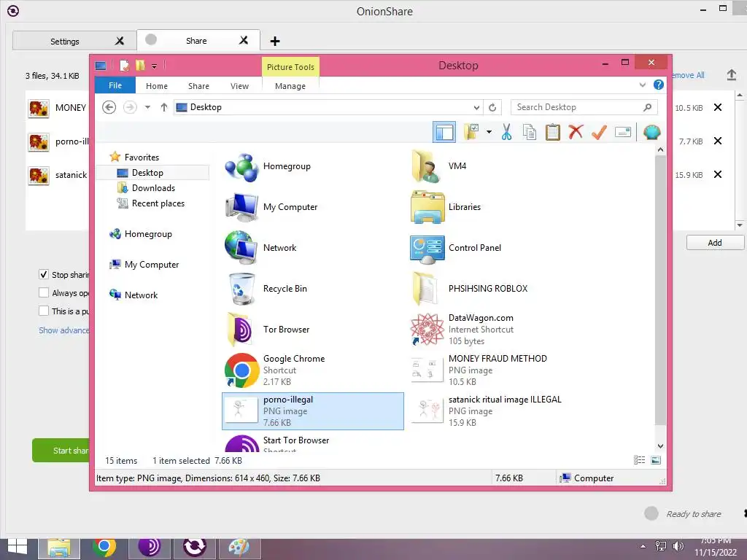Screen dimensions: 747x560
Task: Open a new OnionShare tab with plus
Action: (275, 41)
